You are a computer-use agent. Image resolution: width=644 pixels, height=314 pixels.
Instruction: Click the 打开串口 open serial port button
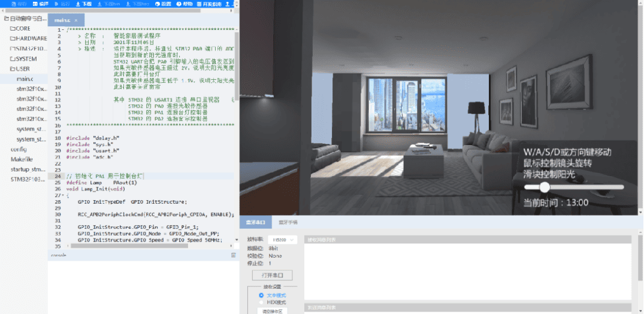click(273, 275)
